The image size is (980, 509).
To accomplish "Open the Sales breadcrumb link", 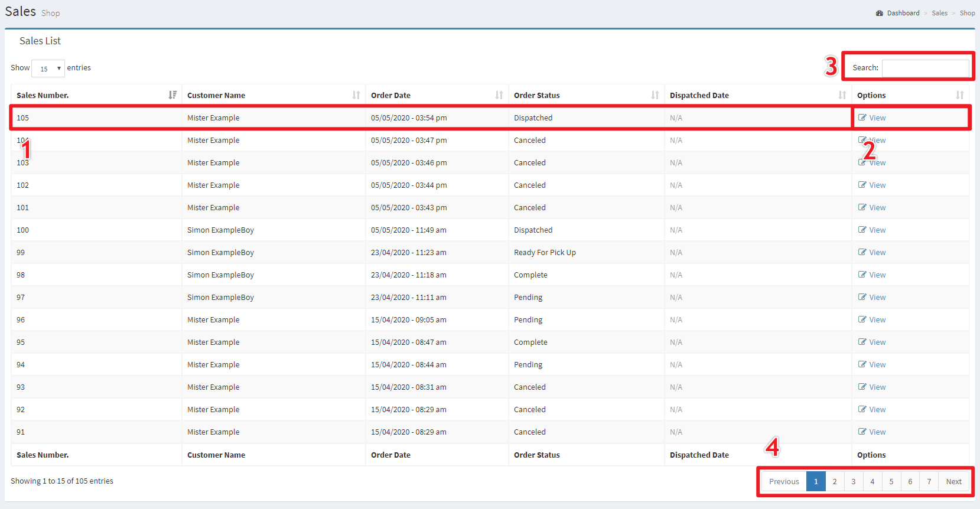I will 939,13.
